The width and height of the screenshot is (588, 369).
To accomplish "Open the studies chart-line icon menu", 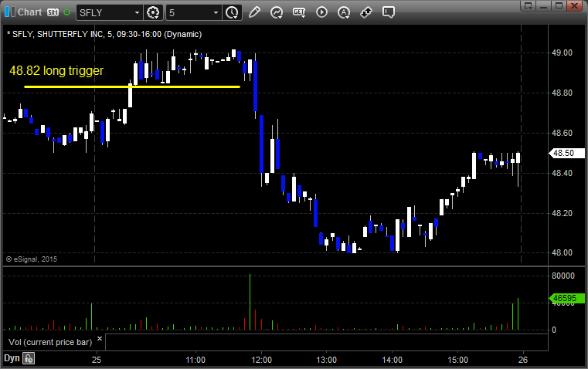I will tap(277, 12).
